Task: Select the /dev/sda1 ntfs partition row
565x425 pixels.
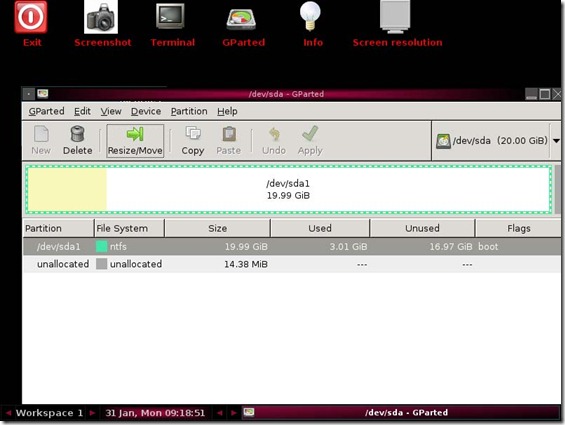Action: [x=292, y=247]
